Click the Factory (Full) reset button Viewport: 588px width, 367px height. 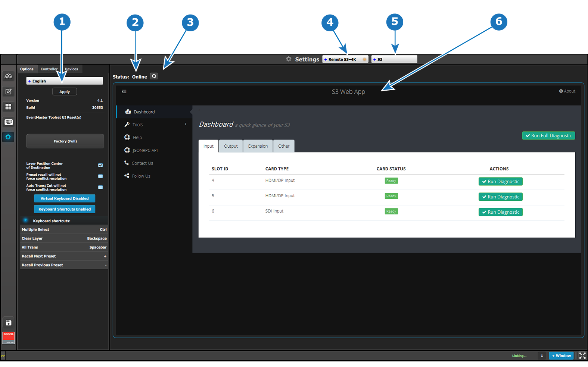click(65, 141)
